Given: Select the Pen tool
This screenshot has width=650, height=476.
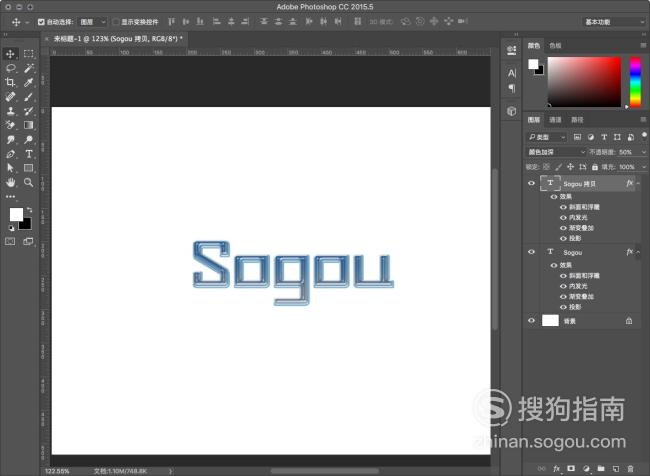Looking at the screenshot, I should 10,154.
